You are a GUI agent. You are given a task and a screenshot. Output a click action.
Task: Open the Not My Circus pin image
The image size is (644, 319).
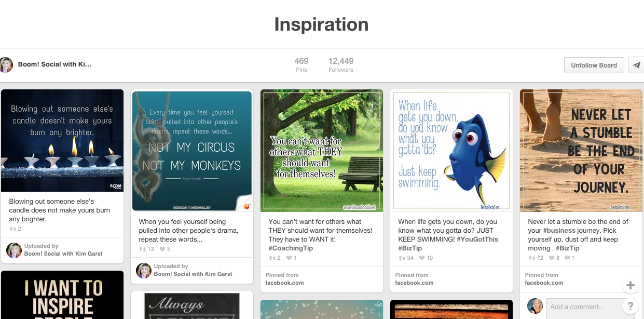pyautogui.click(x=192, y=151)
